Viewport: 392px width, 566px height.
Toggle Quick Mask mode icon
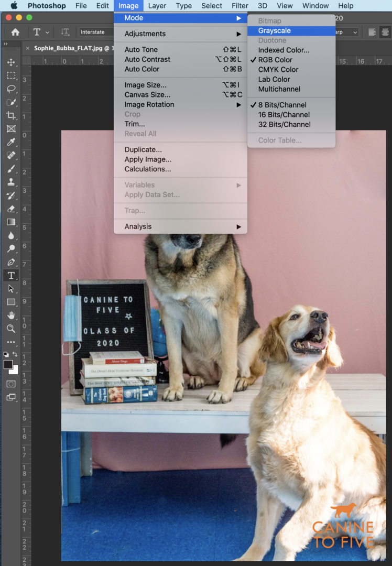click(x=11, y=384)
